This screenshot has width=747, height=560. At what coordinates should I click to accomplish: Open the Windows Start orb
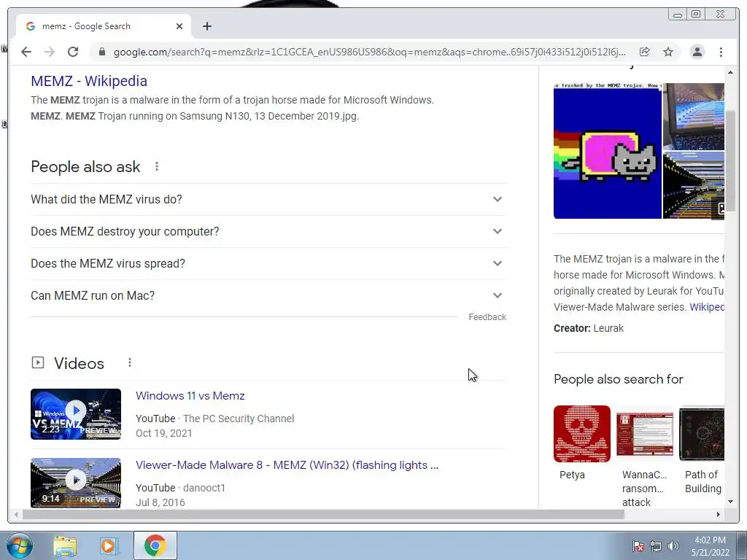point(19,545)
